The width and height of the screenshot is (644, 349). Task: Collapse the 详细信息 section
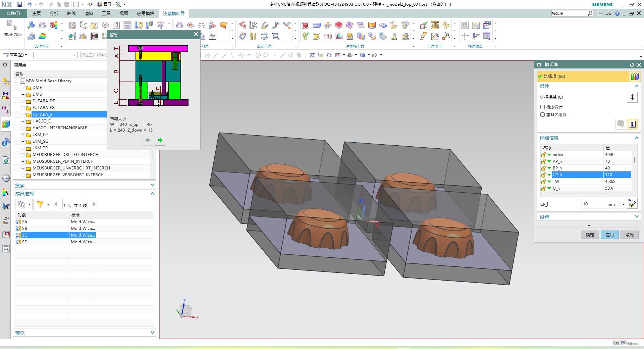point(637,138)
